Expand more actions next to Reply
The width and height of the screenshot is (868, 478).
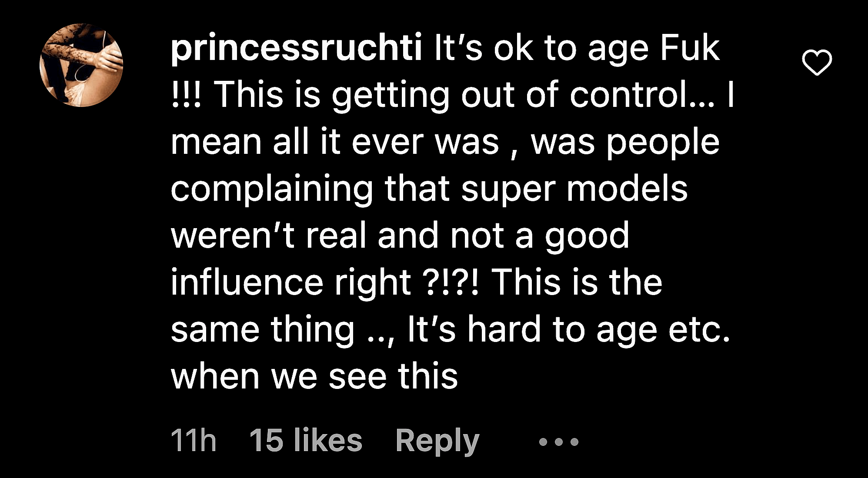(558, 442)
